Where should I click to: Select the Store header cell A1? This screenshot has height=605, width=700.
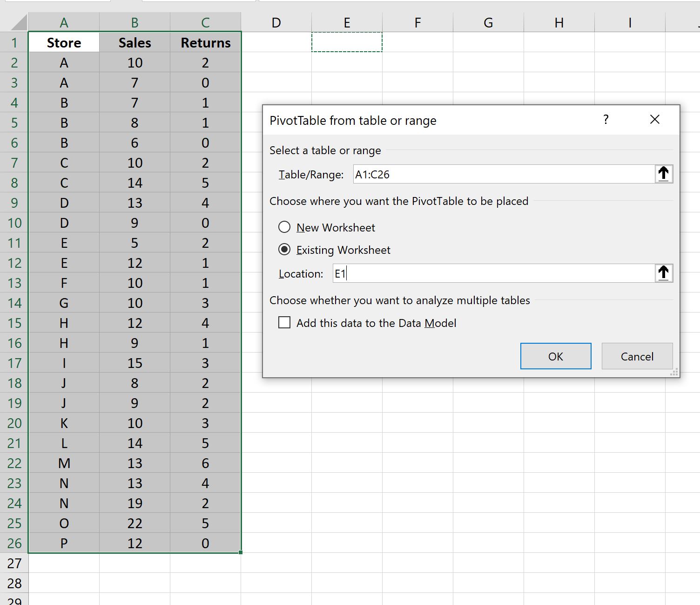coord(64,42)
